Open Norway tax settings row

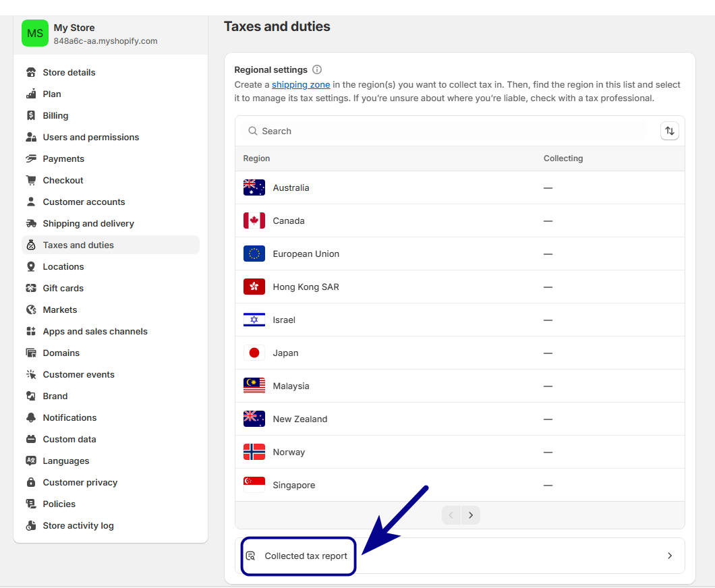(x=459, y=452)
